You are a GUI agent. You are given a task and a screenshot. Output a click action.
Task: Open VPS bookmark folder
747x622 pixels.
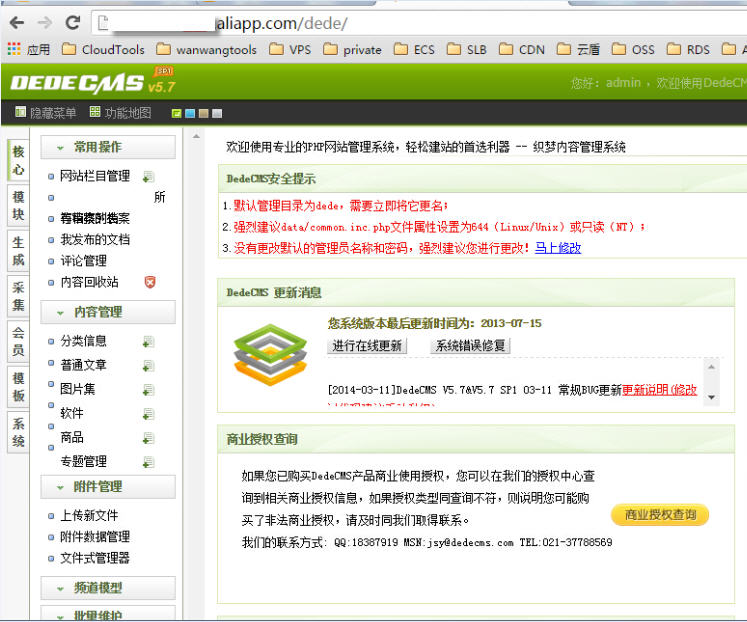point(290,50)
